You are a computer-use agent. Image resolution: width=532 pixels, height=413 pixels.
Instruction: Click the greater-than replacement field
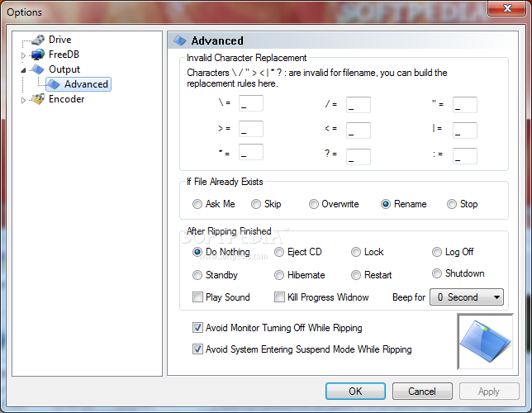(x=251, y=129)
